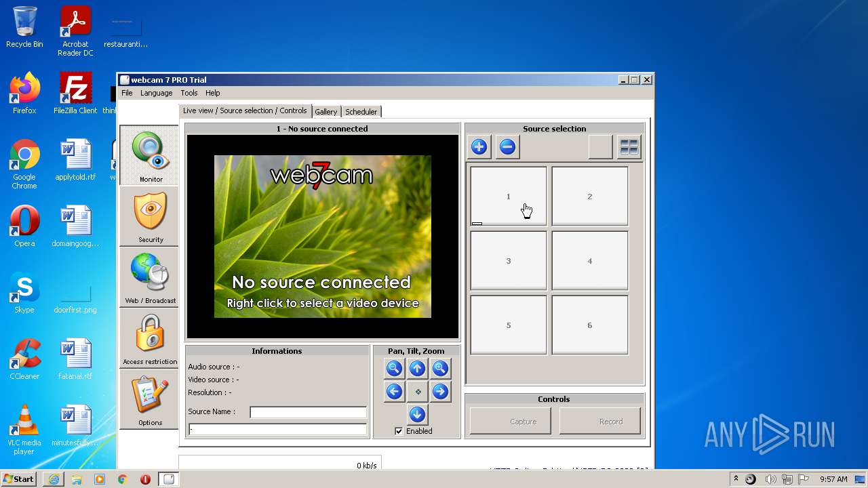
Task: Open the Web / Broadcast section
Action: click(149, 277)
